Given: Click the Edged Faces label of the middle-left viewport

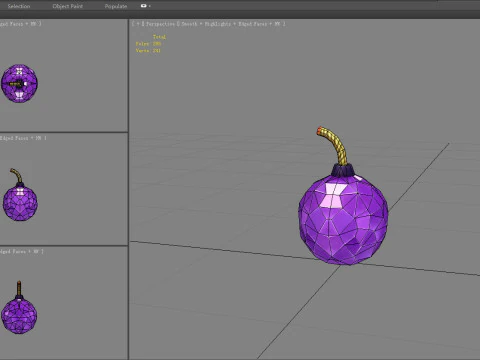Looking at the screenshot, I should point(14,138).
